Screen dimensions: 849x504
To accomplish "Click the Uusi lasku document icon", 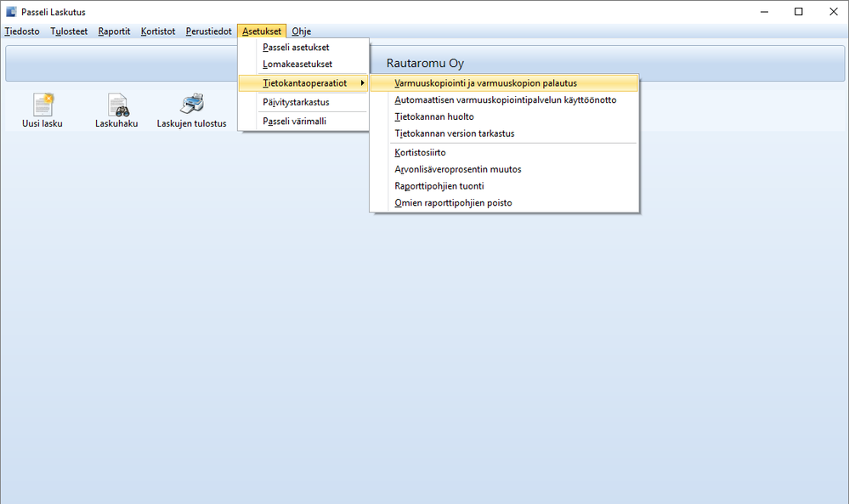I will pyautogui.click(x=43, y=105).
